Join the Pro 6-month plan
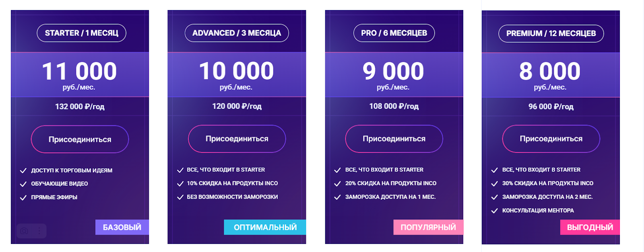Viewport: 644px width, 252px height. tap(394, 139)
